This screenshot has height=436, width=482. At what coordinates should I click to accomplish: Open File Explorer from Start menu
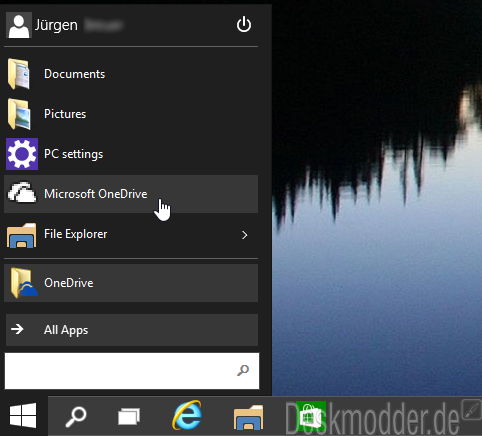(131, 234)
